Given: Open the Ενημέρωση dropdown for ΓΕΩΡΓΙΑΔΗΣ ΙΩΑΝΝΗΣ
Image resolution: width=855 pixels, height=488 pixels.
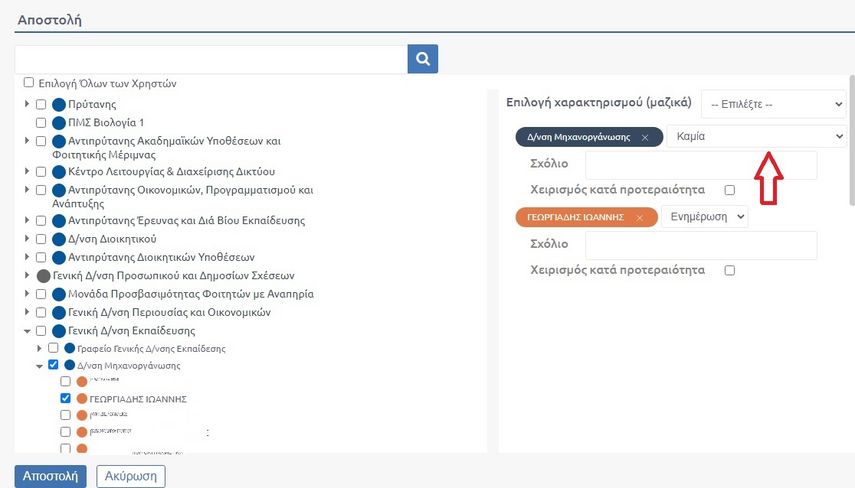Looking at the screenshot, I should point(704,216).
